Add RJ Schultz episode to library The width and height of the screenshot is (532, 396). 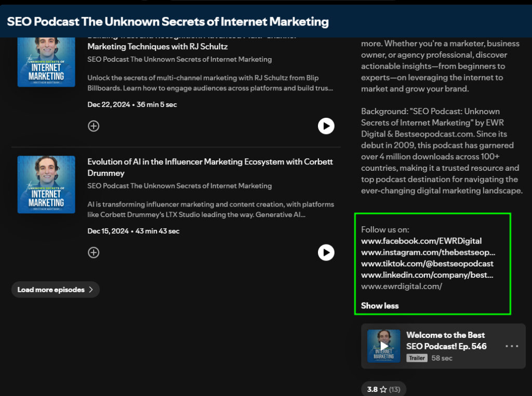coord(94,126)
